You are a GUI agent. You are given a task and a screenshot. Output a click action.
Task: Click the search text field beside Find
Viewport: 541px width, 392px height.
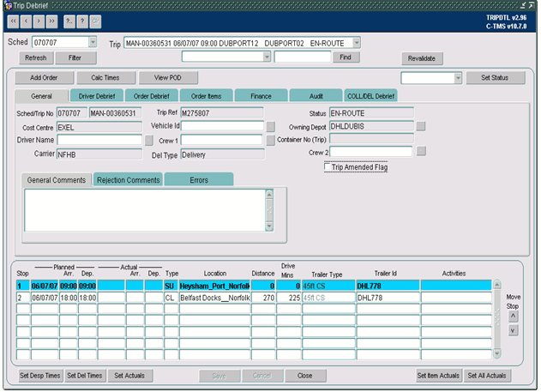[x=303, y=57]
